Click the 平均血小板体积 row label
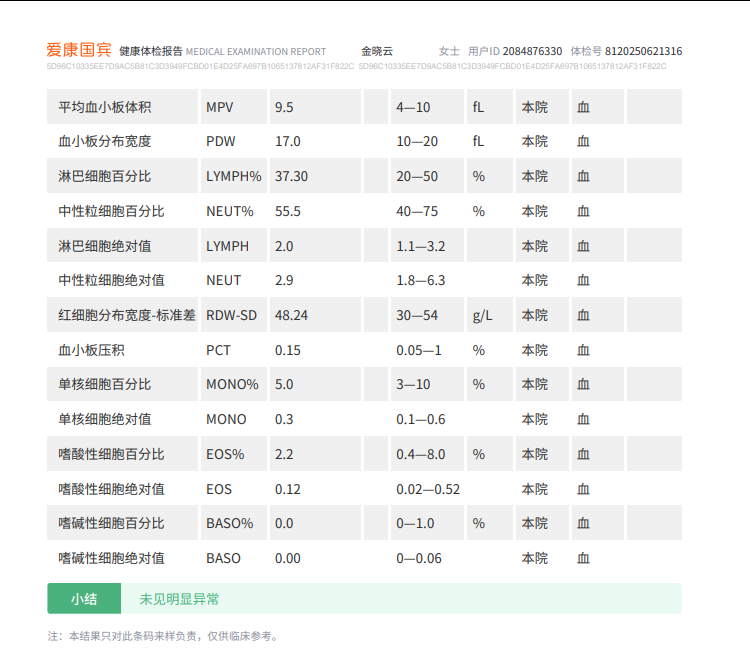This screenshot has height=657, width=750. [105, 107]
